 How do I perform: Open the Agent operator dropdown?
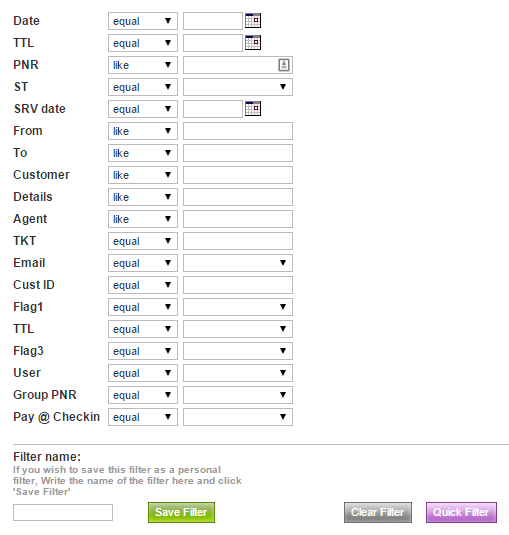pyautogui.click(x=143, y=219)
